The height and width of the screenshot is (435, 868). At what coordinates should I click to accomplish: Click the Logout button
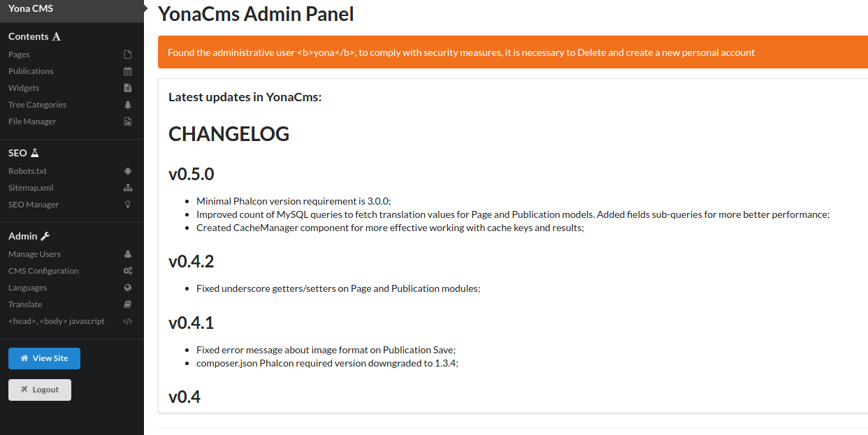[40, 390]
